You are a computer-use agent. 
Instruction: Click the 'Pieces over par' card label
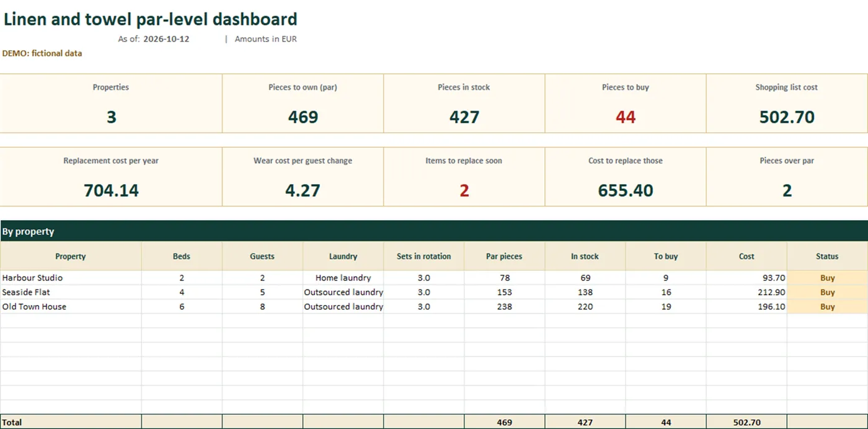[787, 161]
